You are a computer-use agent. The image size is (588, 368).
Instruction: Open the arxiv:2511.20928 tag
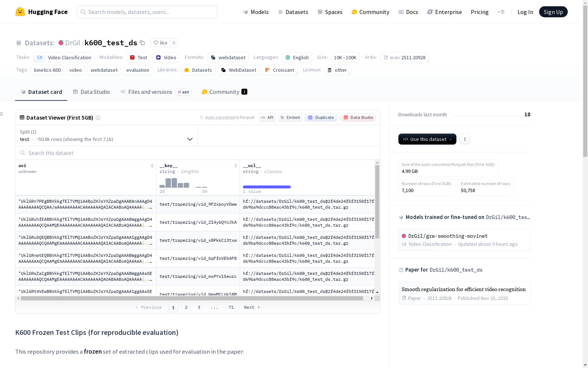[x=405, y=57]
